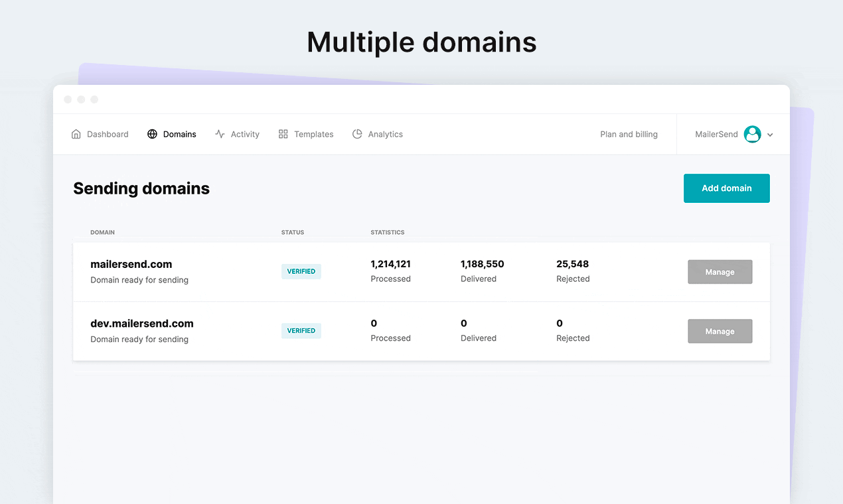Click the Analytics pie chart icon
The width and height of the screenshot is (843, 504).
pyautogui.click(x=357, y=134)
